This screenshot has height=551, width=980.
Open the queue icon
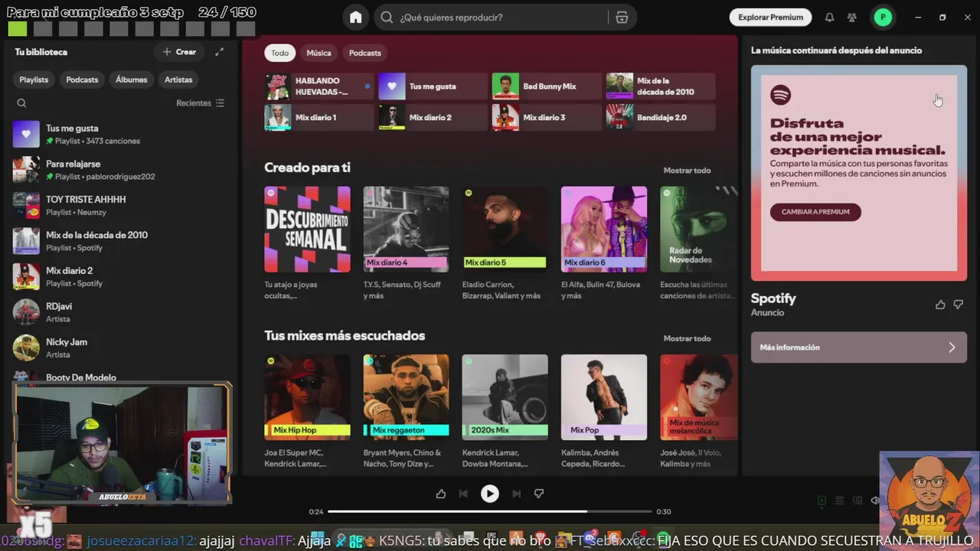[x=839, y=500]
